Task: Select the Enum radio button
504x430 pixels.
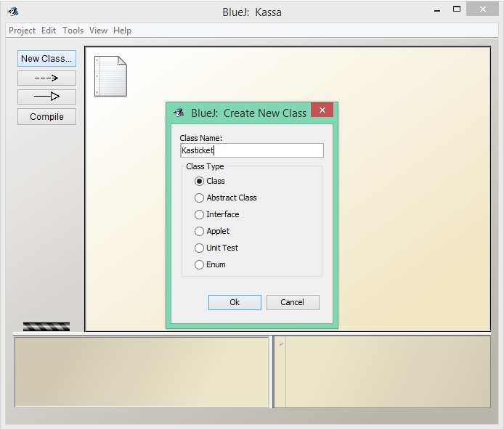Action: [x=199, y=264]
